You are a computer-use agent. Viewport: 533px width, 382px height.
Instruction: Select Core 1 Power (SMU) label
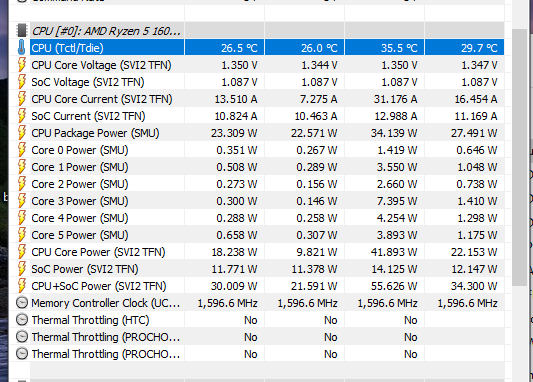(80, 167)
